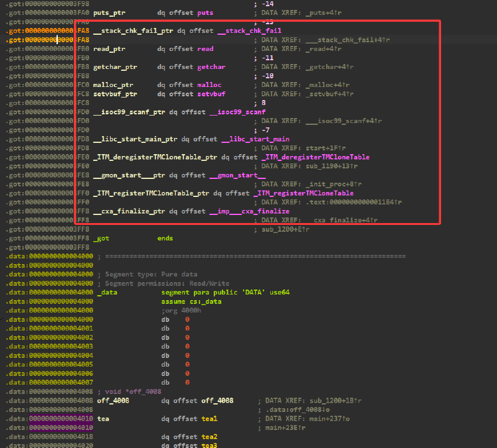The width and height of the screenshot is (497, 448).
Task: Click the malloc_ptr label name
Action: click(x=113, y=85)
